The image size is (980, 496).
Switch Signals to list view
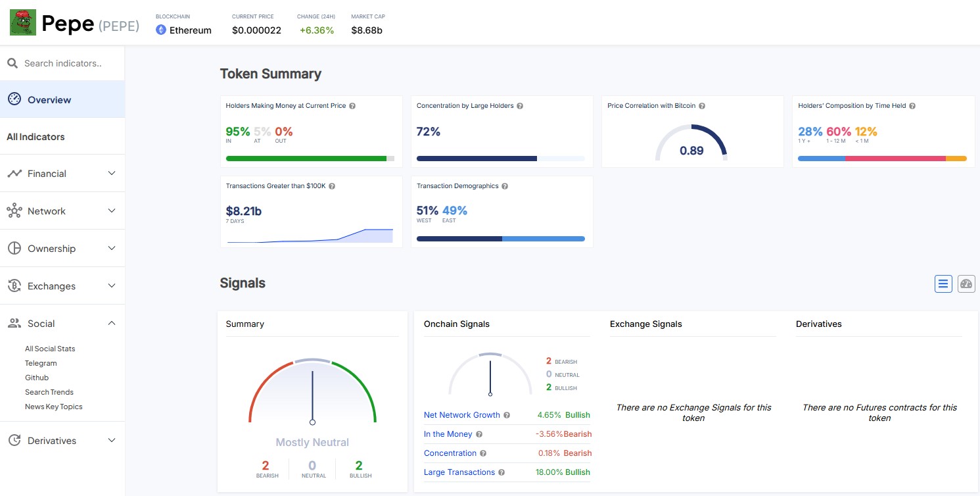pyautogui.click(x=943, y=284)
